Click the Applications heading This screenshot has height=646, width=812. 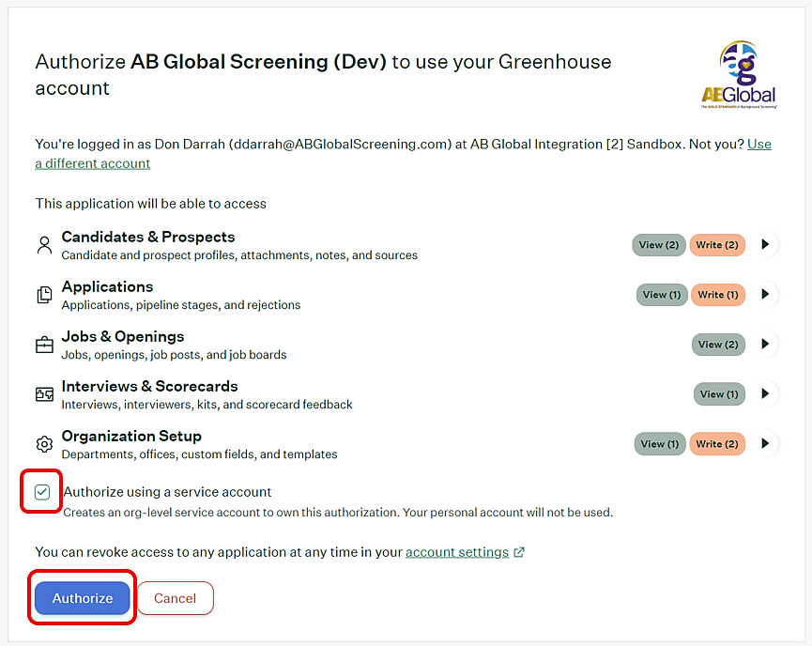pyautogui.click(x=107, y=286)
